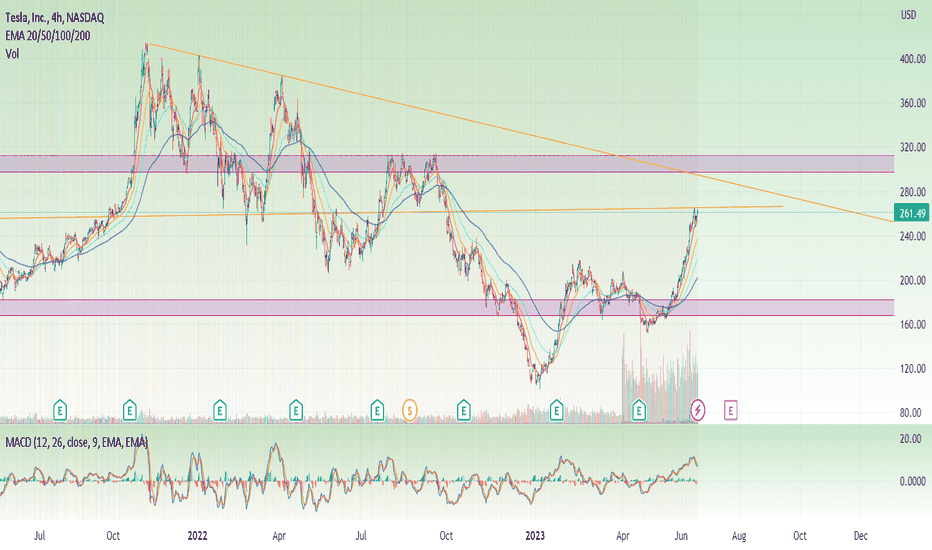Image resolution: width=932 pixels, height=550 pixels.
Task: Click the 200.00 price axis label
Action: [912, 280]
